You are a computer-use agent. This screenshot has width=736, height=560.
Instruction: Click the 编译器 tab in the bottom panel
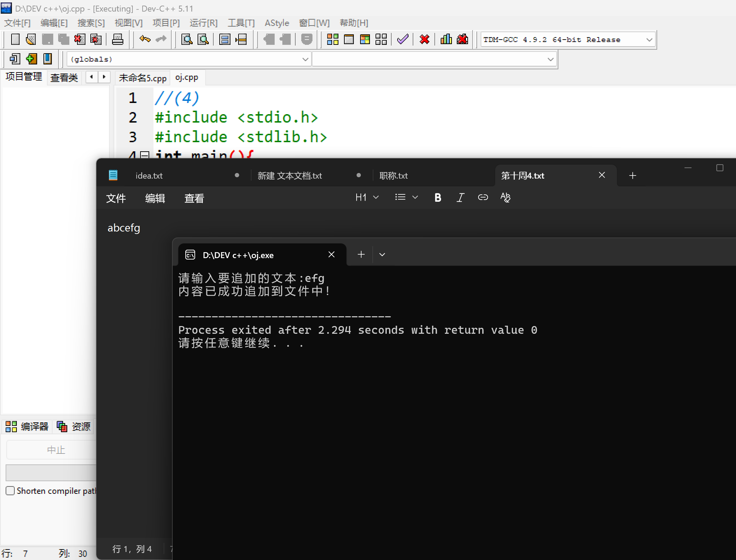click(27, 427)
